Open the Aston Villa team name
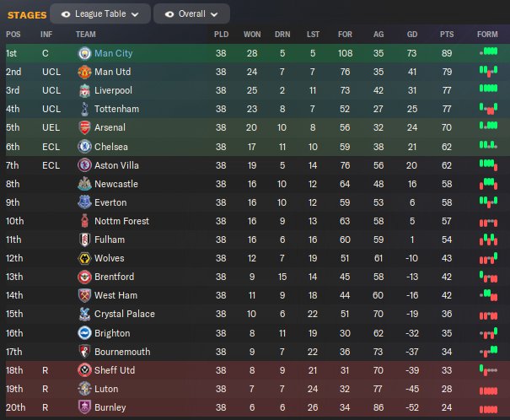510x420 pixels. point(116,165)
